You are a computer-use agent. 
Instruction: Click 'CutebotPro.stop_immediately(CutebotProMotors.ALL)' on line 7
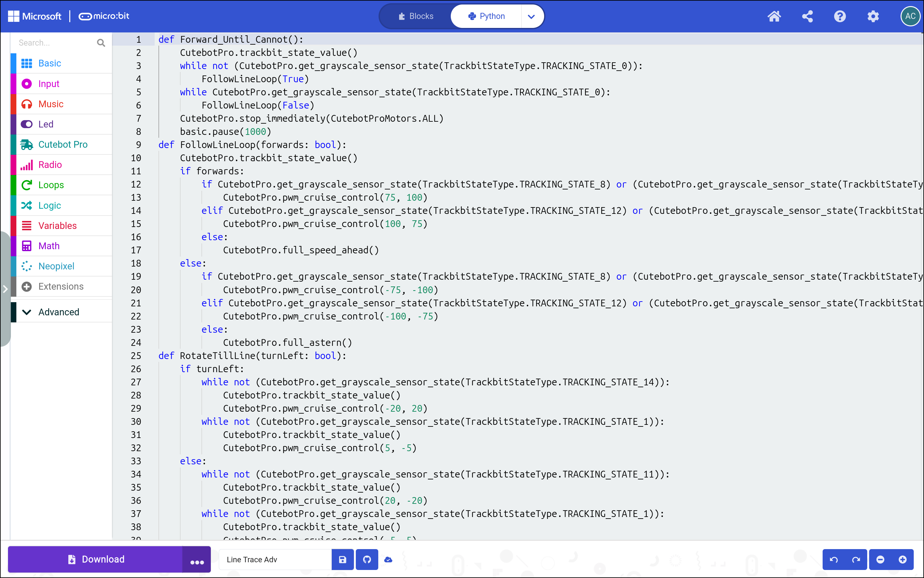(312, 118)
